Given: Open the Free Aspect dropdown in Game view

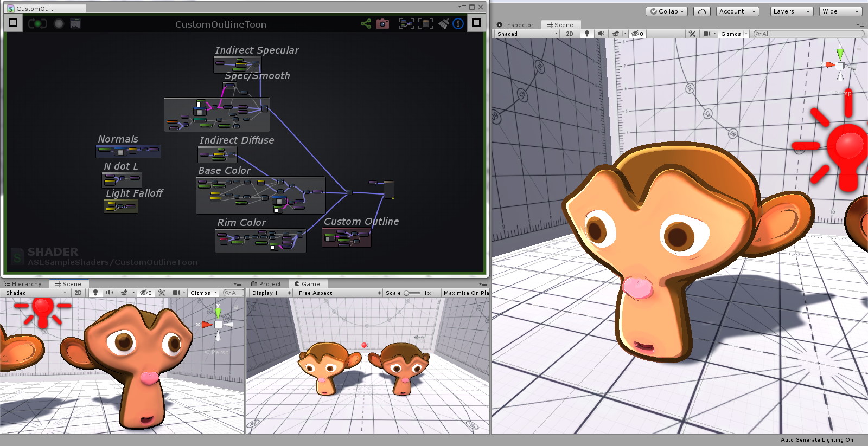Looking at the screenshot, I should click(x=339, y=293).
